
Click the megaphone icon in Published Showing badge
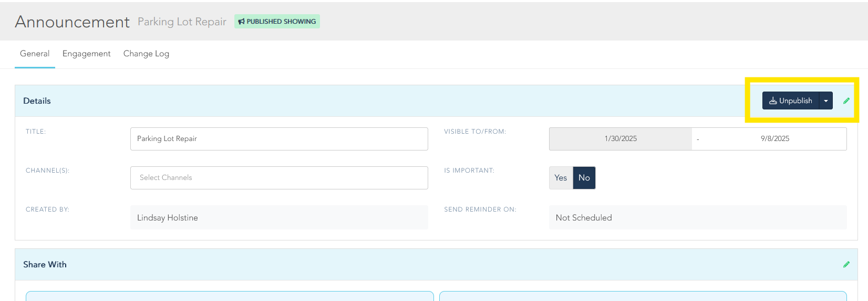241,22
